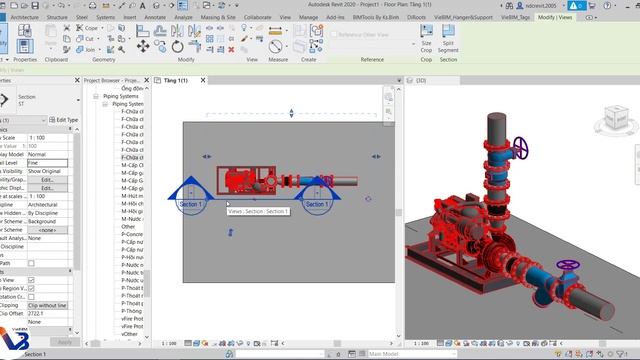This screenshot has height=360, width=640.
Task: Click the ViewCube in the 3D view
Action: [x=616, y=117]
